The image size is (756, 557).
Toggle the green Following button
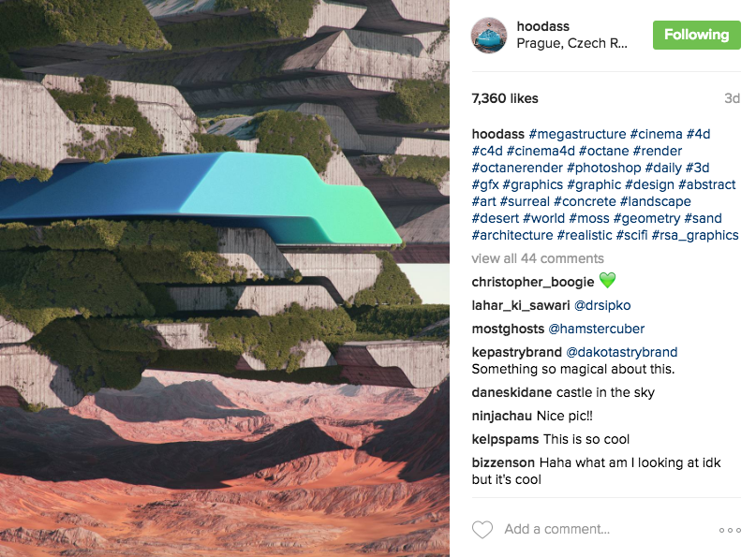coord(697,35)
